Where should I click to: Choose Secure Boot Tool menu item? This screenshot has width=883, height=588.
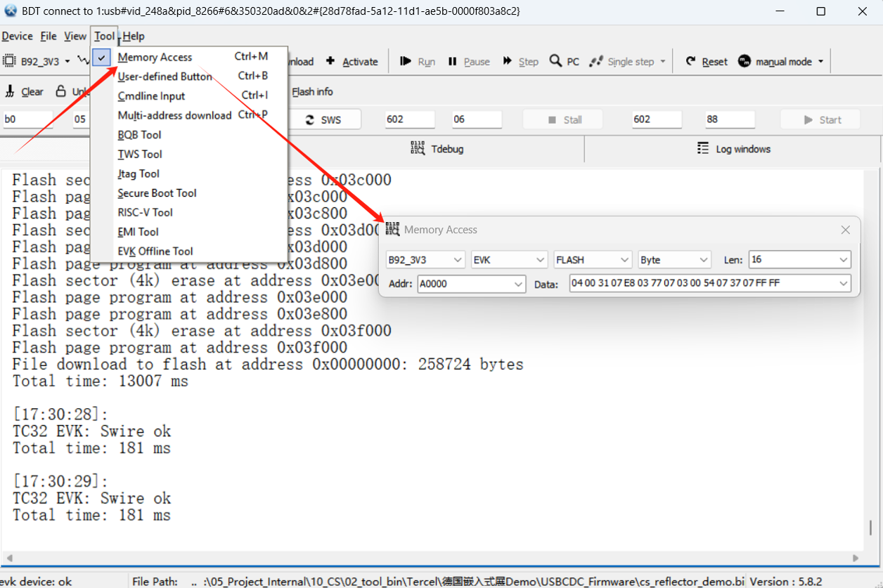pos(157,193)
